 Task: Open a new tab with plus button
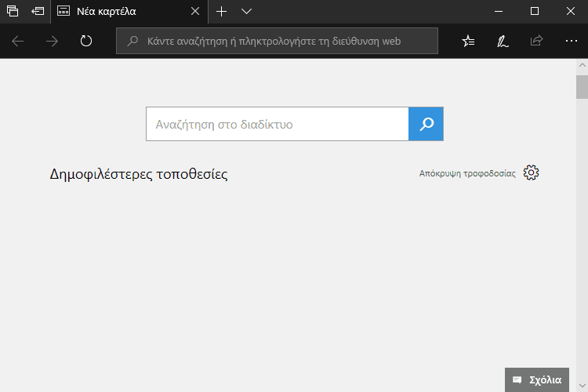click(x=221, y=11)
